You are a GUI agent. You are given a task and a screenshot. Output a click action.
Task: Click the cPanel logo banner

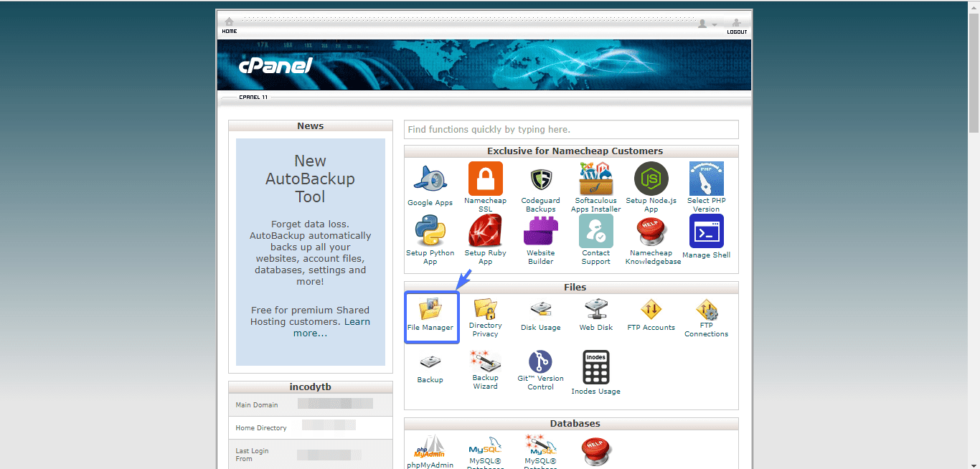pos(275,66)
